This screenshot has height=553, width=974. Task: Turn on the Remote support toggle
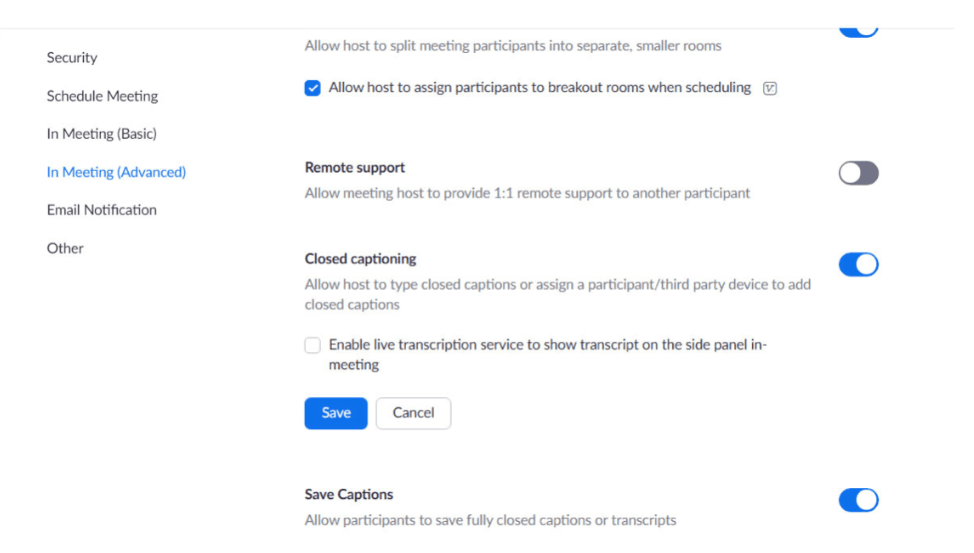point(858,173)
